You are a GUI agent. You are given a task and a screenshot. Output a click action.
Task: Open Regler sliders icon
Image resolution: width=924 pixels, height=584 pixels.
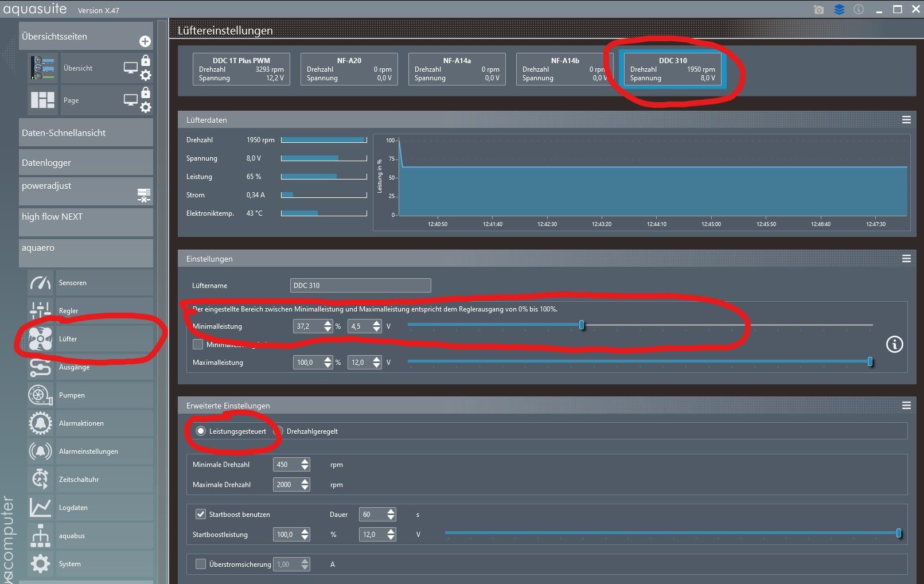40,311
